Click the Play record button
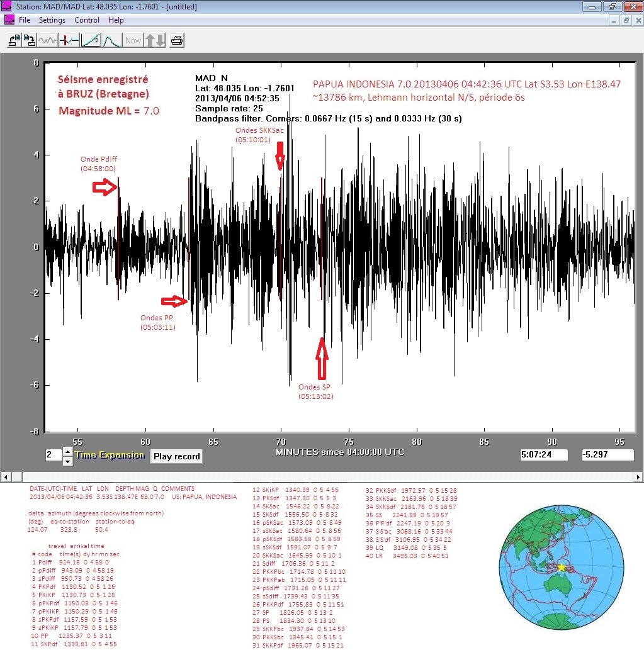Image resolution: width=644 pixels, height=650 pixels. 176,456
